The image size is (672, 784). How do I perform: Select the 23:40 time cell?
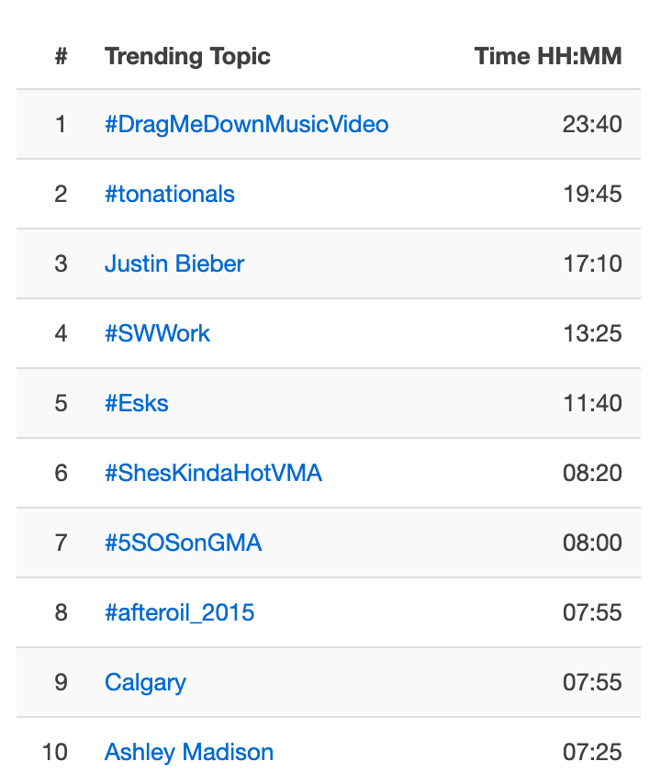point(592,124)
